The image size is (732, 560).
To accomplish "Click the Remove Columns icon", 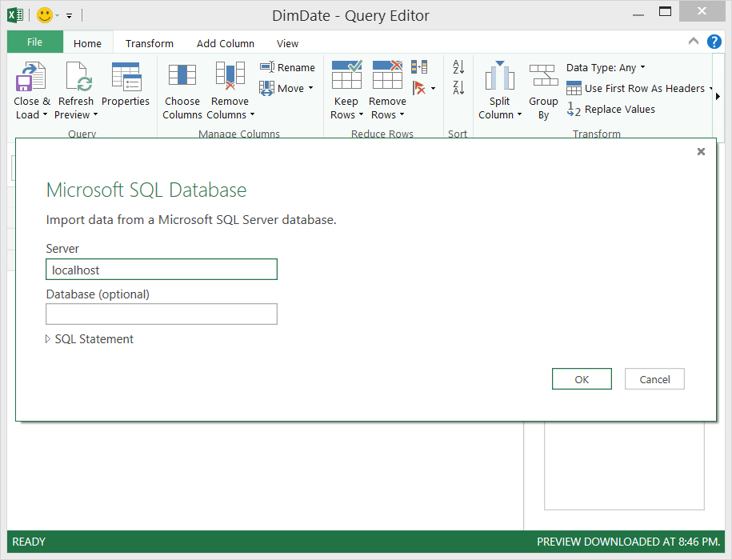I will [230, 75].
